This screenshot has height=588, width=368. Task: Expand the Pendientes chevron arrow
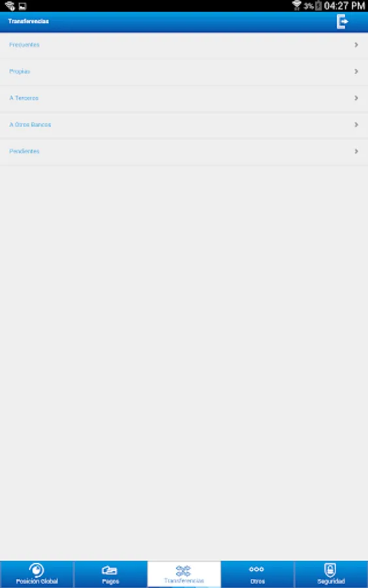click(x=356, y=151)
